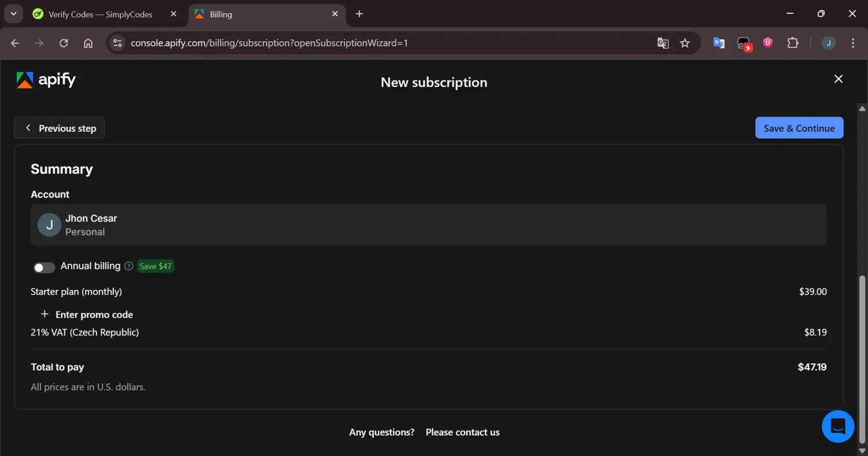Open the Extensions puzzle menu

tap(793, 43)
